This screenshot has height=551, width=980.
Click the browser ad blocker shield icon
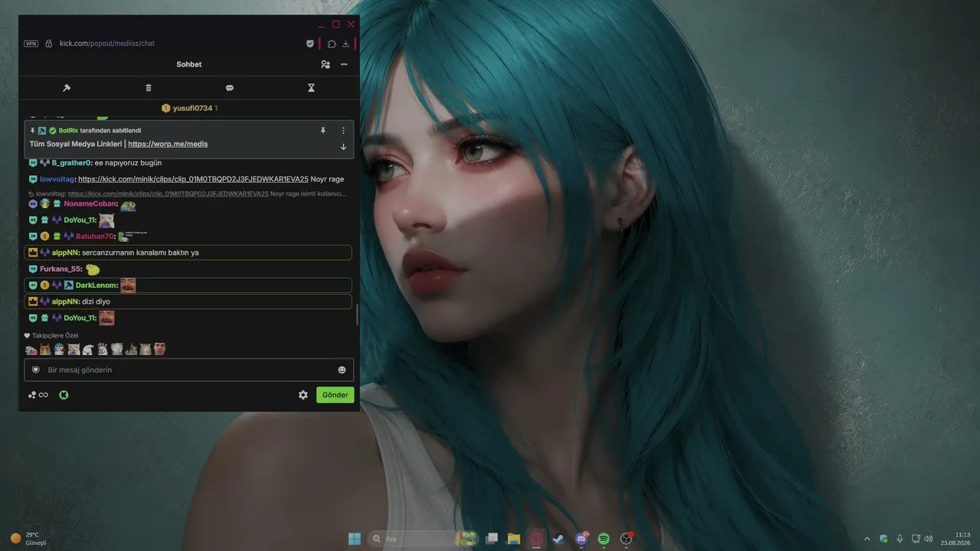click(x=310, y=44)
